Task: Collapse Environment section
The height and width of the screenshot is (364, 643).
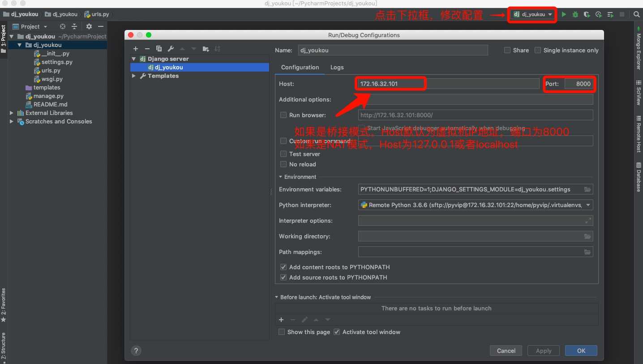Action: point(281,177)
